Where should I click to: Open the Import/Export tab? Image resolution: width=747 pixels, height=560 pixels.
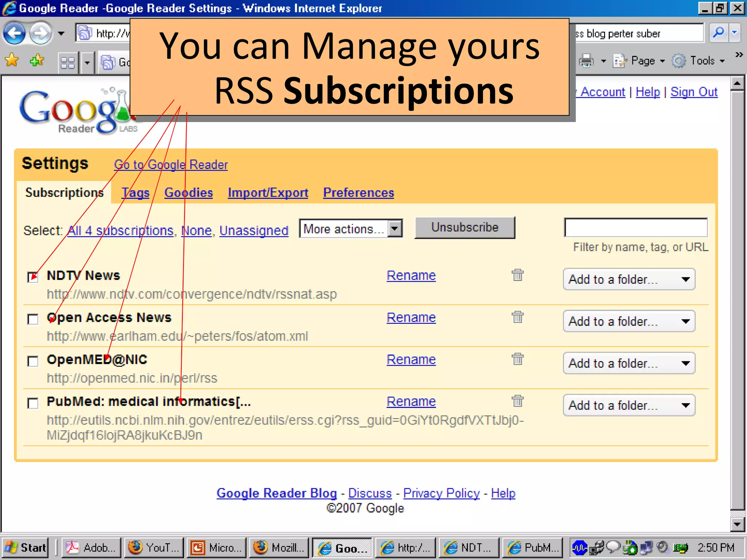[268, 192]
